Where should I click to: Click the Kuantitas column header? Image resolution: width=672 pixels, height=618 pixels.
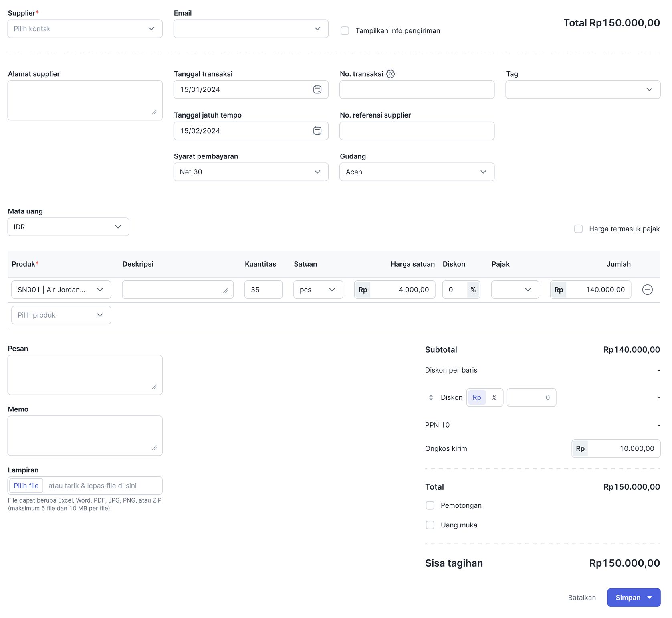(x=260, y=264)
